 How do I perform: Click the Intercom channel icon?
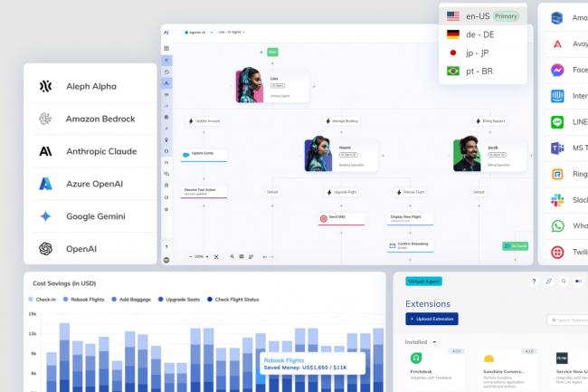[557, 96]
